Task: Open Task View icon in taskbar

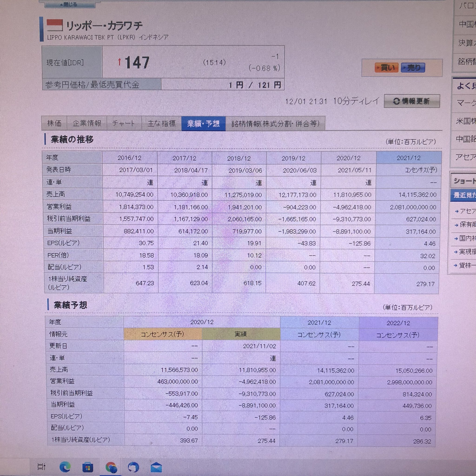Action: [41, 466]
